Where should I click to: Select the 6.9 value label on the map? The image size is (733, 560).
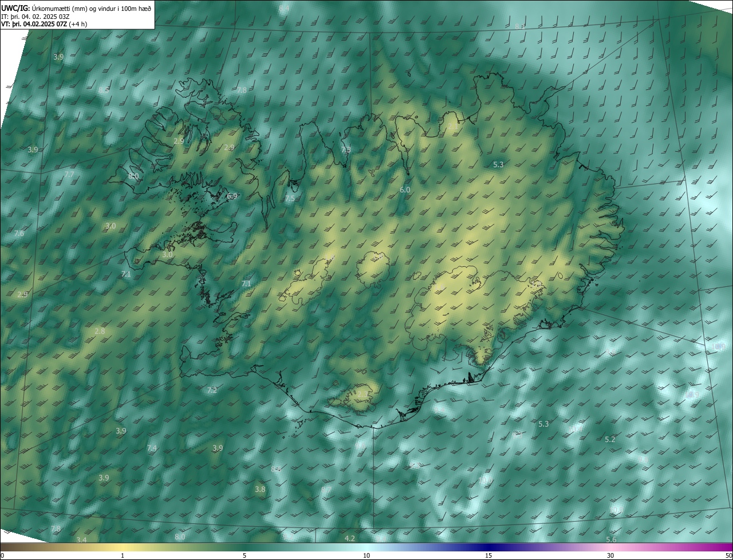point(232,196)
